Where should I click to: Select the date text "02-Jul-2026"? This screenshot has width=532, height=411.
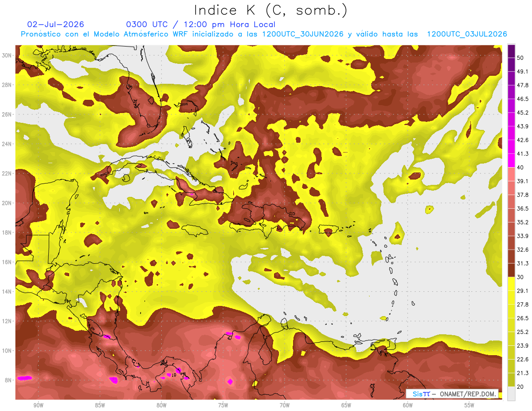point(55,24)
